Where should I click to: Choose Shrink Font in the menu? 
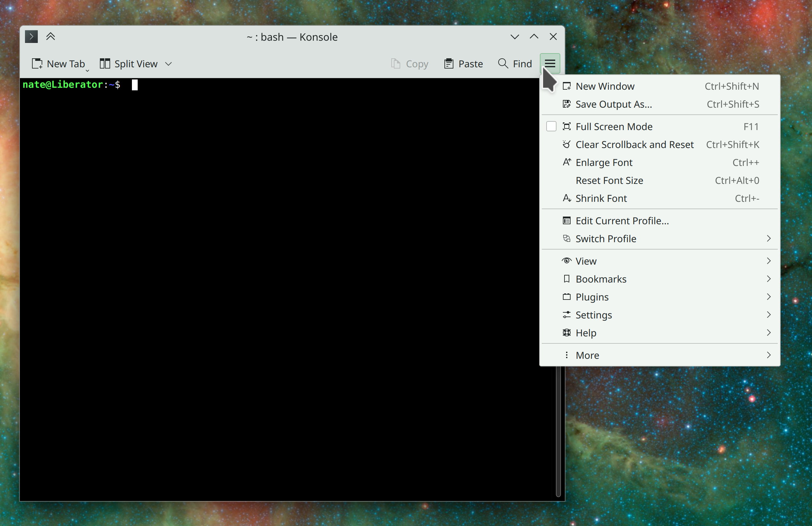tap(601, 198)
